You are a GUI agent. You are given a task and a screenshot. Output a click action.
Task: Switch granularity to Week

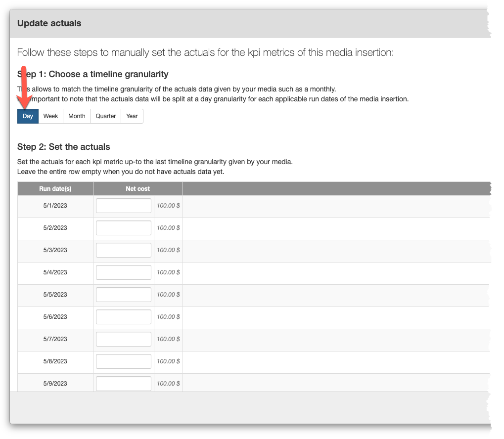click(x=50, y=116)
